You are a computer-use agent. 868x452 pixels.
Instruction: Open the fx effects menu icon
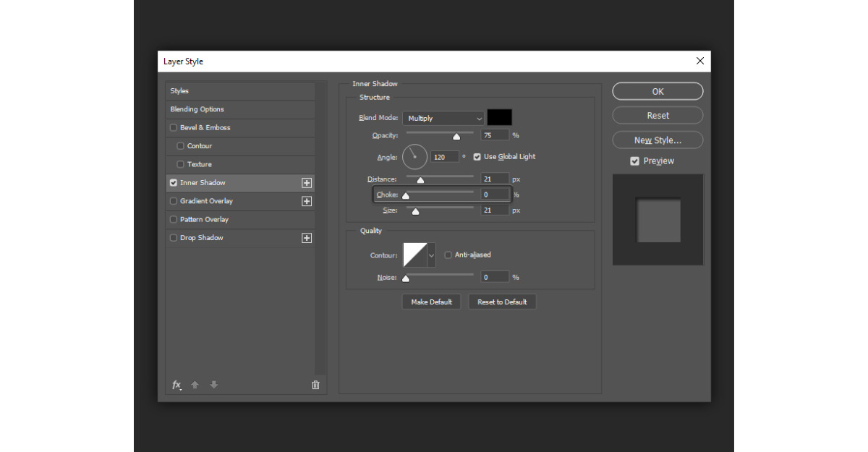pyautogui.click(x=176, y=385)
